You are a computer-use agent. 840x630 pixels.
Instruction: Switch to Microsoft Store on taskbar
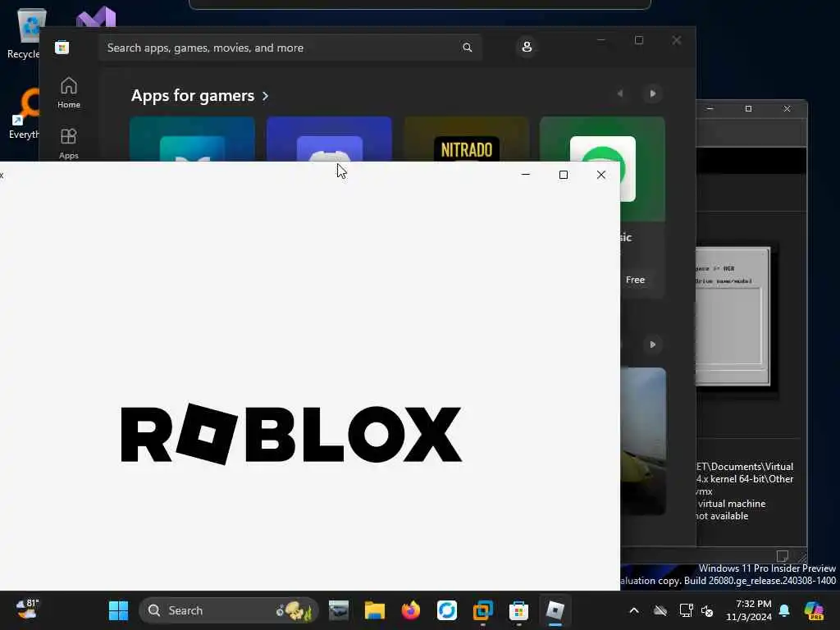(518, 610)
